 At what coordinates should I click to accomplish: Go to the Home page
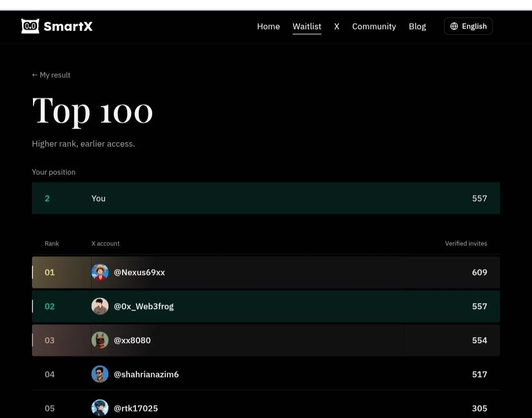coord(268,27)
